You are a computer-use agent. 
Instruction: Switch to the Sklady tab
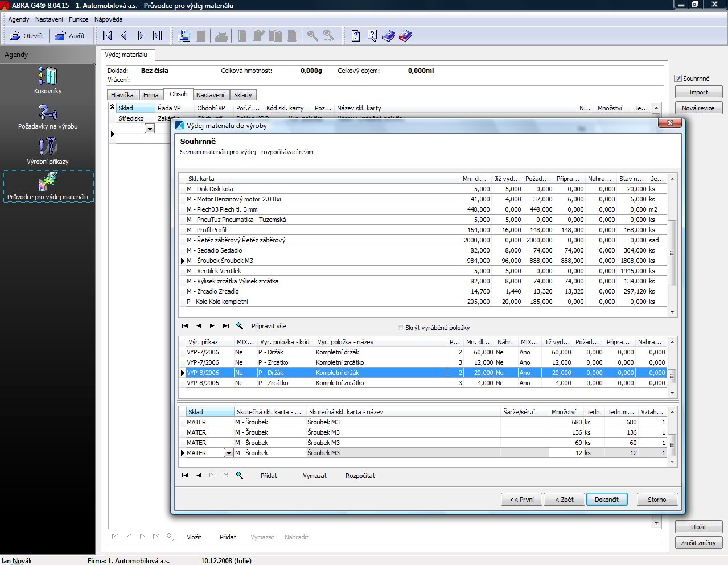click(x=243, y=95)
